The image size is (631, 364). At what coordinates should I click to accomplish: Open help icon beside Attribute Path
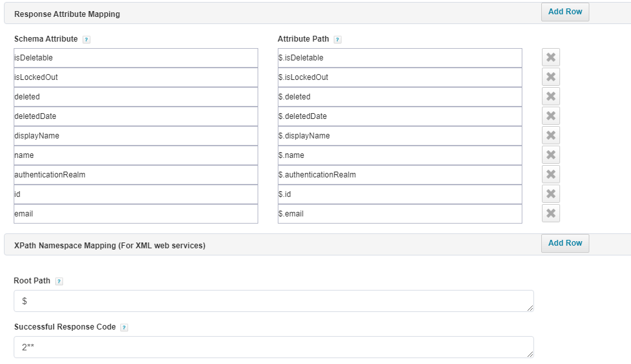coord(338,40)
